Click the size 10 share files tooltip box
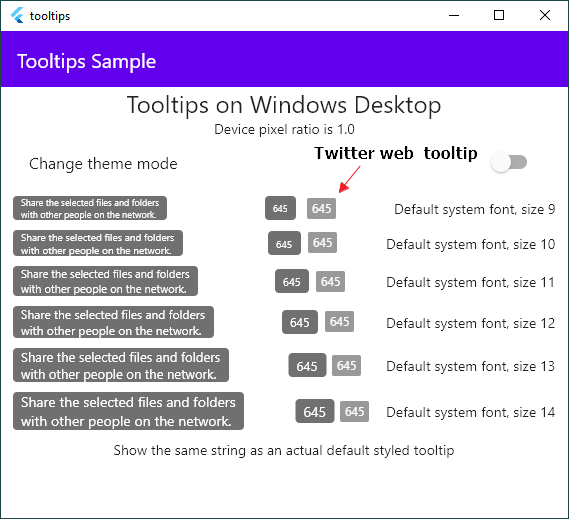Viewport: 569px width, 519px height. pos(98,243)
